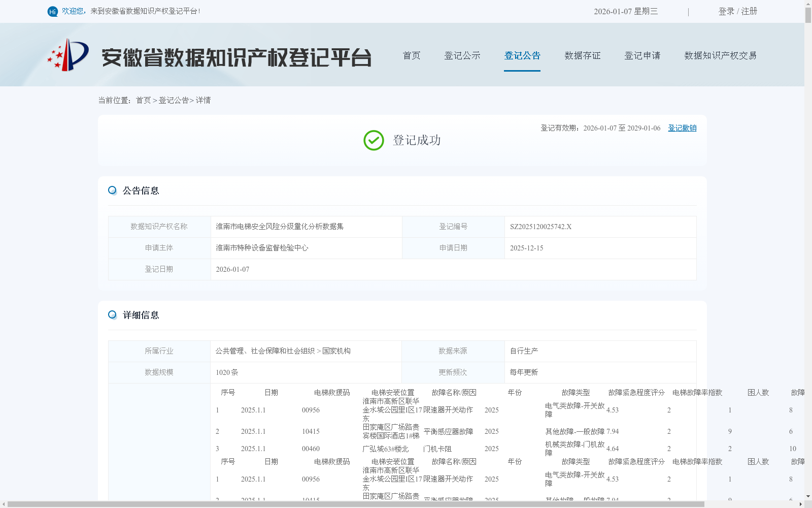Click the data scale value 1020 条

click(227, 372)
